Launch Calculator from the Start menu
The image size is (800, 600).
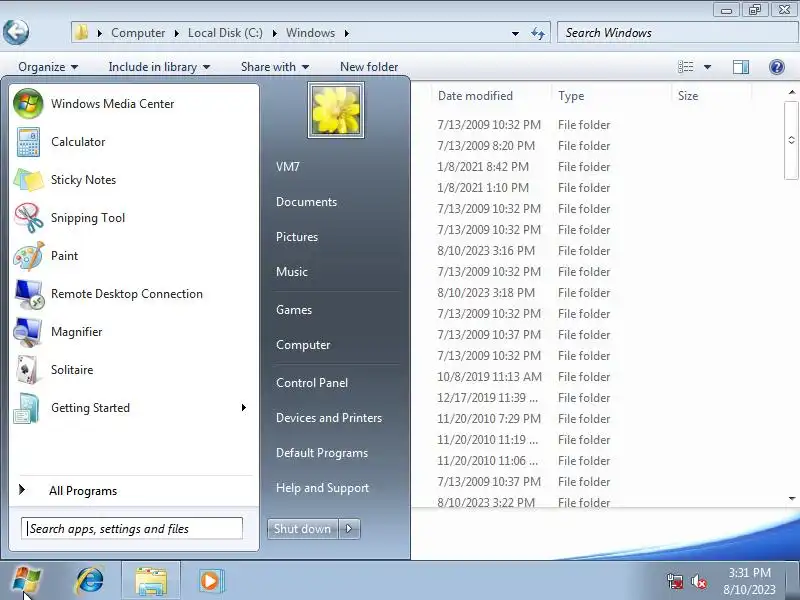pyautogui.click(x=134, y=142)
